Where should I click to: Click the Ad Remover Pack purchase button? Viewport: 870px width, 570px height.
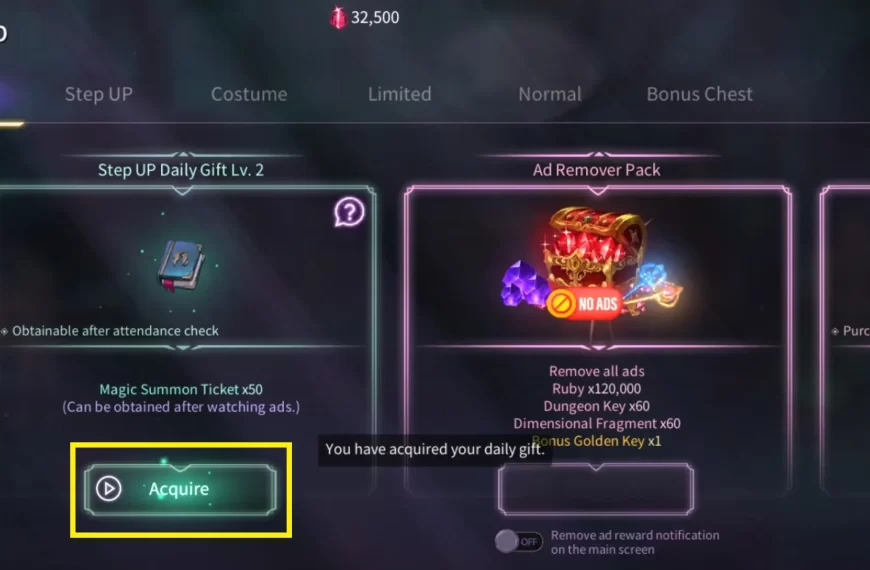click(596, 489)
